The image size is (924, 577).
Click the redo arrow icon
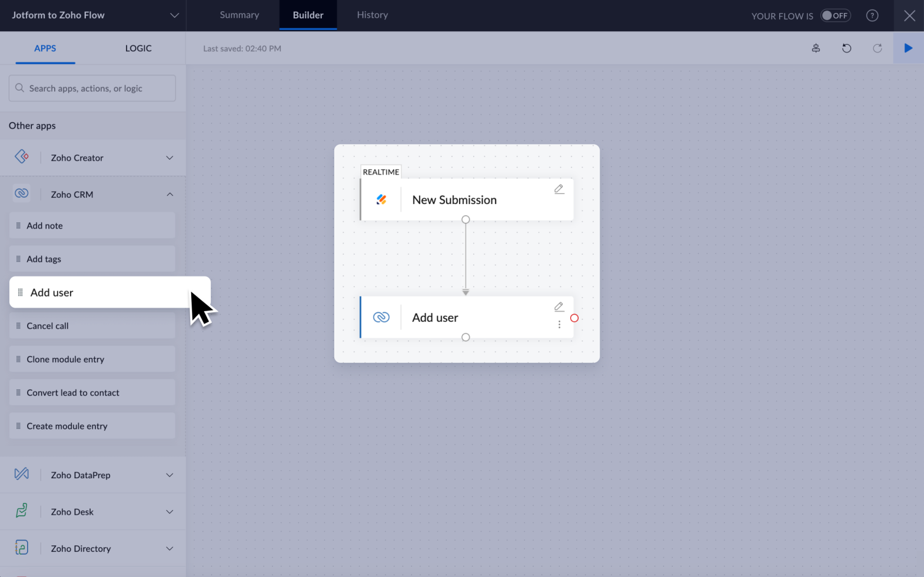click(877, 48)
